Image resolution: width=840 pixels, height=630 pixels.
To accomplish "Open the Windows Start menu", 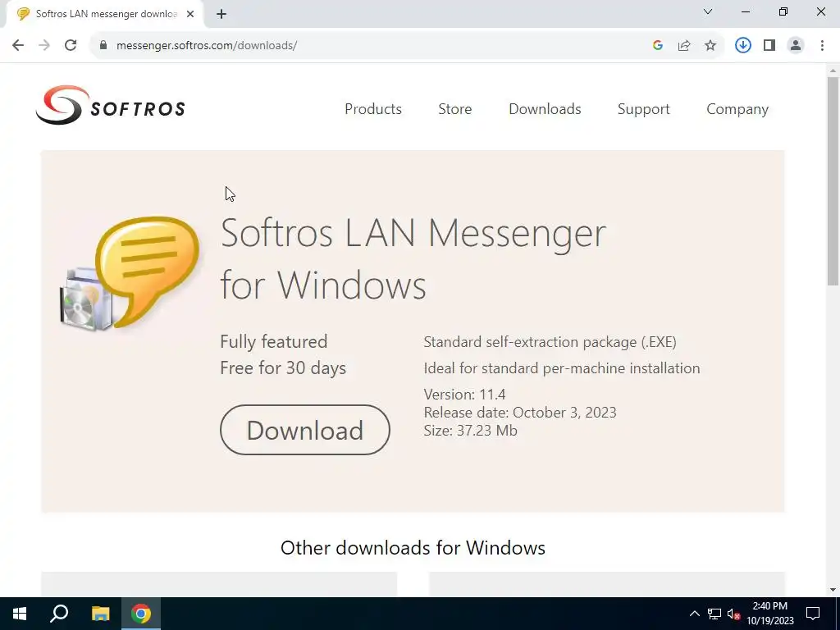I will [20, 614].
